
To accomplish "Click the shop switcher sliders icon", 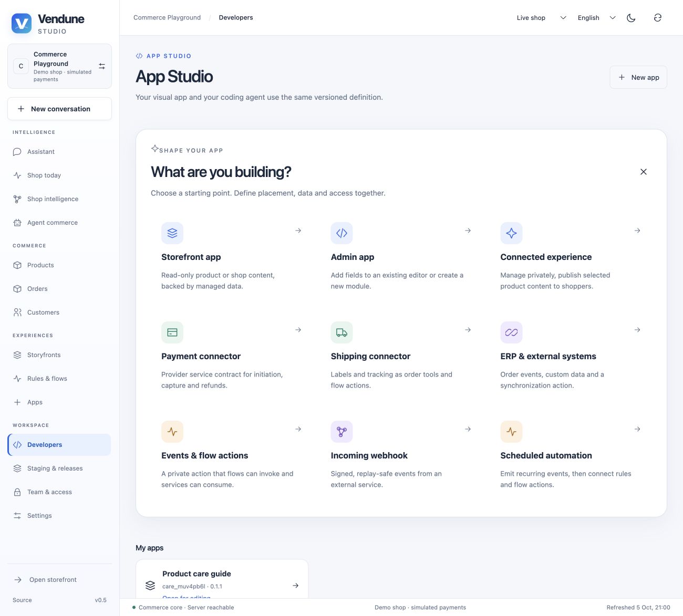I will tap(102, 66).
